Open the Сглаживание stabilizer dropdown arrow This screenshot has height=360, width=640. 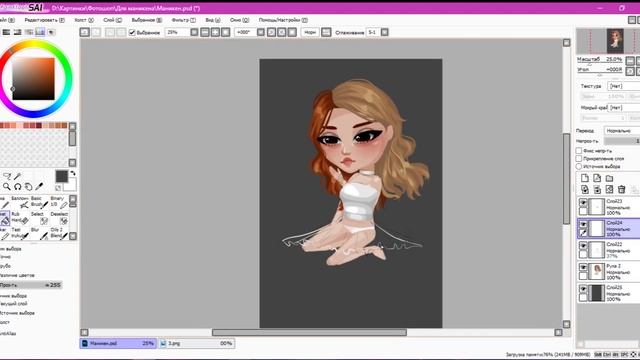pyautogui.click(x=384, y=32)
